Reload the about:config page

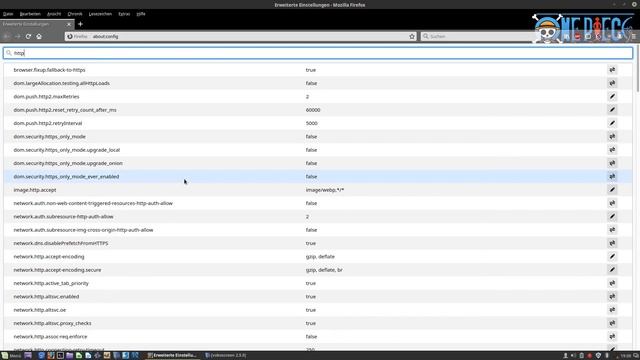28,36
